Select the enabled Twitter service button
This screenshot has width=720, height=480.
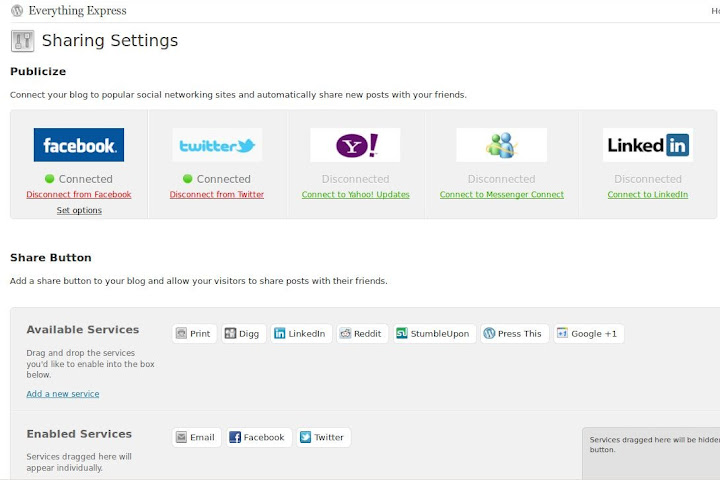tap(324, 437)
